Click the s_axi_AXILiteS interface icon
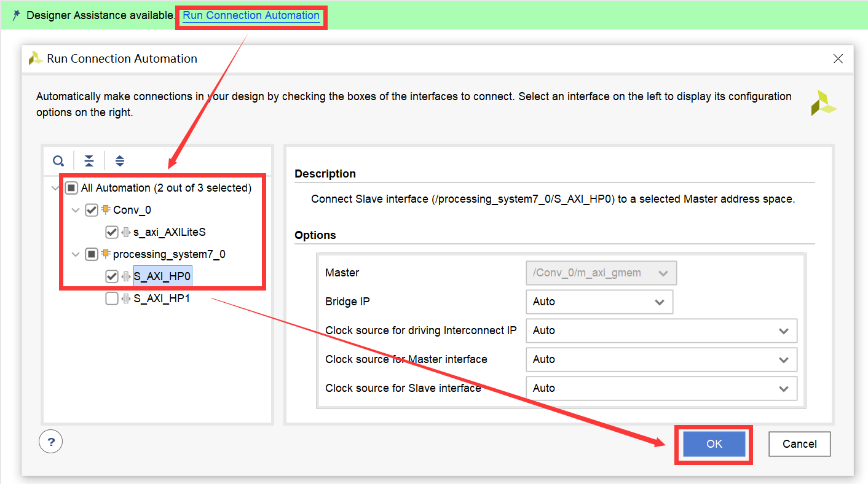 coord(126,233)
